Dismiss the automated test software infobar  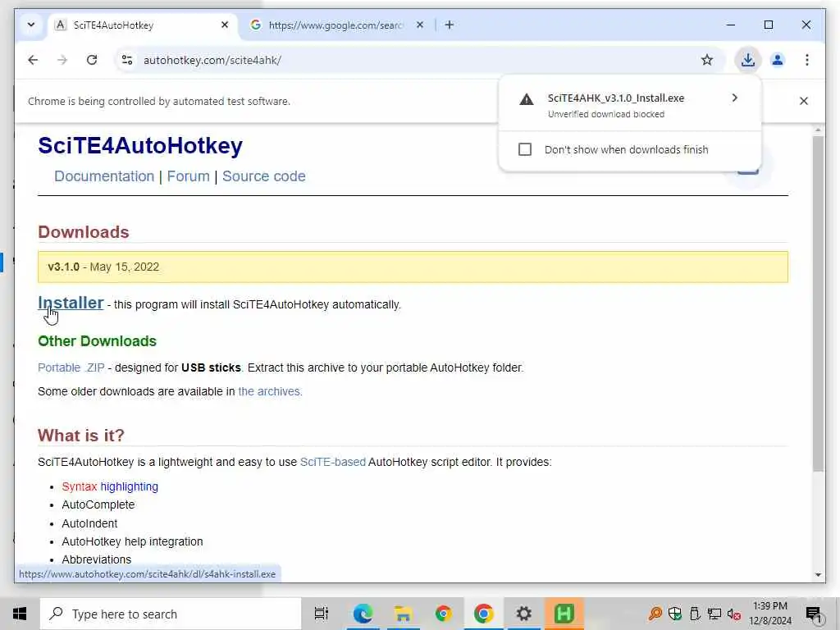tap(804, 101)
